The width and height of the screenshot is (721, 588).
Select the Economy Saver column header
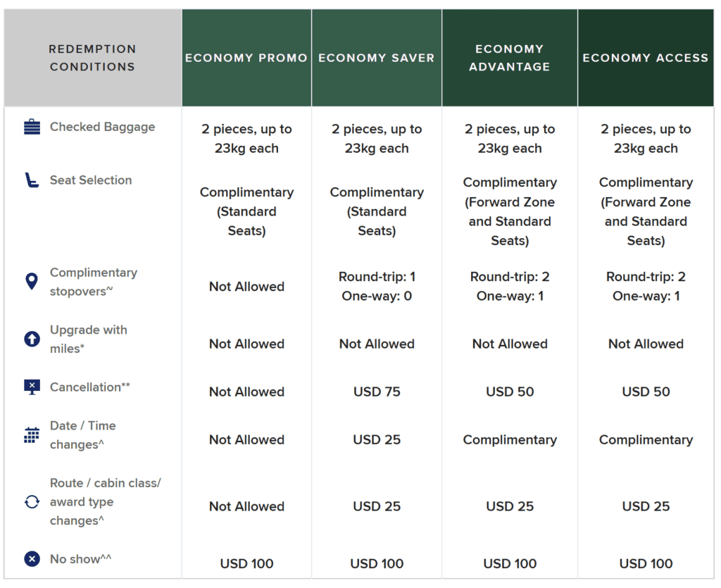377,58
